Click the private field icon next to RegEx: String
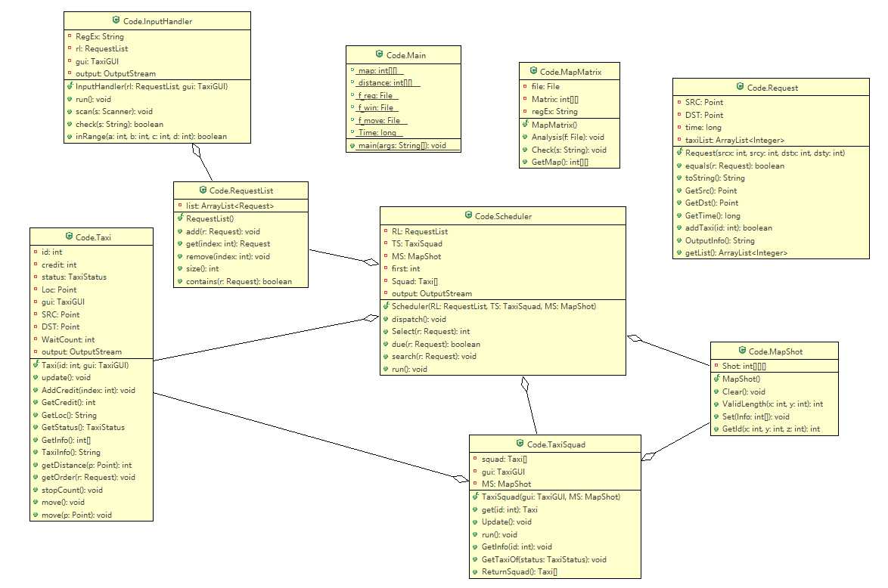This screenshot has width=888, height=588. tap(70, 36)
